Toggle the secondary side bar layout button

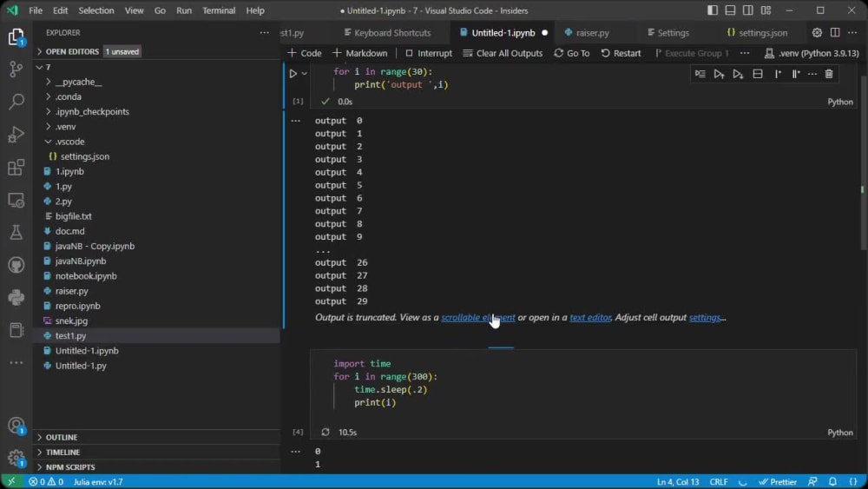tap(749, 10)
